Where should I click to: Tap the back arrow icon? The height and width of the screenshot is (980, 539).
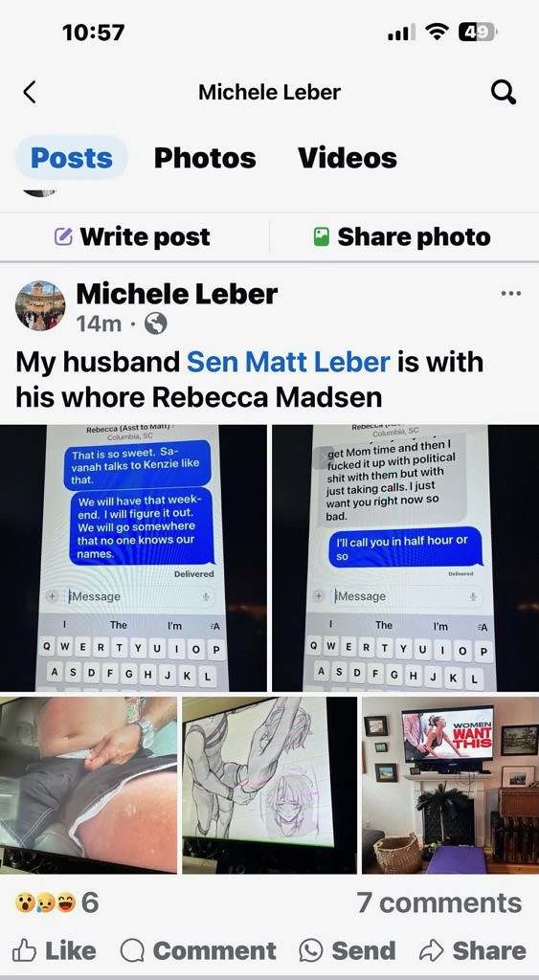tap(29, 92)
